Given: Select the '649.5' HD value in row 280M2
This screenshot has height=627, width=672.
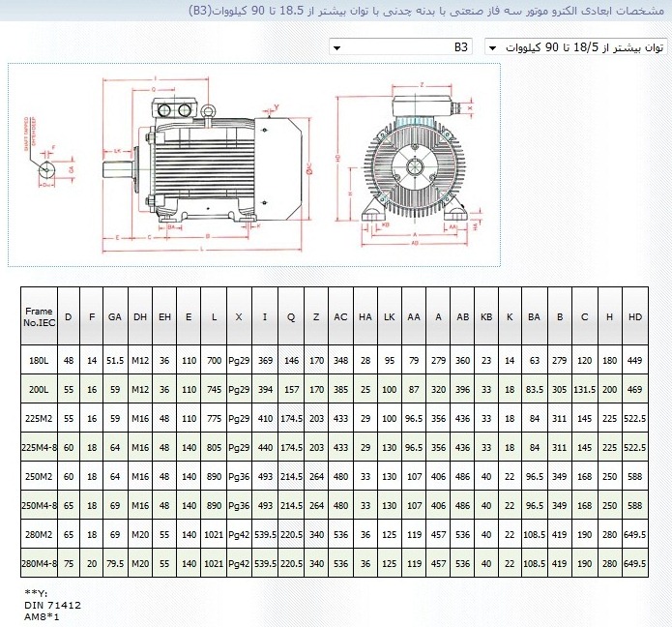Looking at the screenshot, I should click(635, 534).
